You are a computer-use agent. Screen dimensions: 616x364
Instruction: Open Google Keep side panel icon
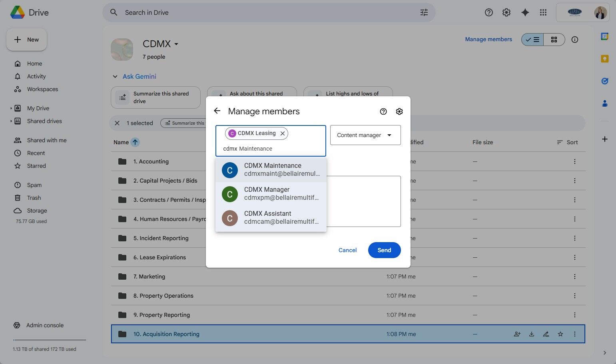click(x=605, y=59)
